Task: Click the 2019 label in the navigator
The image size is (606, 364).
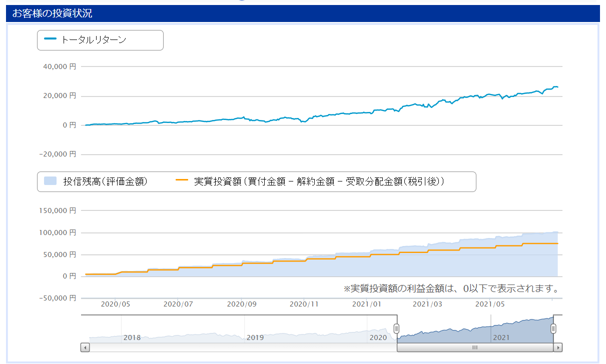Action: click(x=255, y=337)
